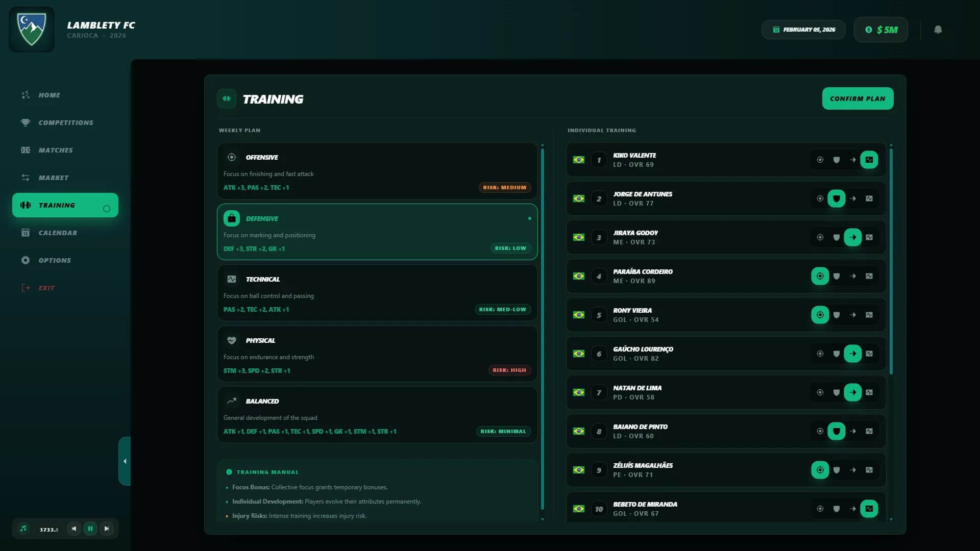Select the Training sidebar item
This screenshot has width=980, height=551.
pos(65,205)
